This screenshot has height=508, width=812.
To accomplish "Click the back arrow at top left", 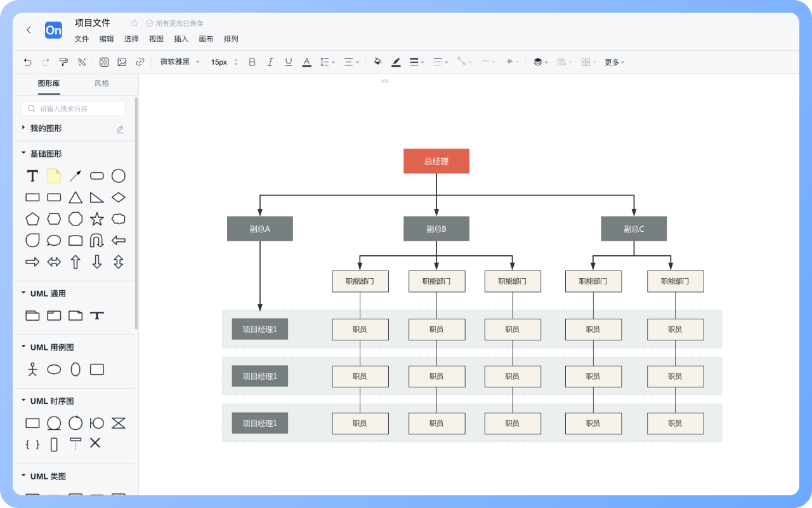I will pyautogui.click(x=29, y=30).
